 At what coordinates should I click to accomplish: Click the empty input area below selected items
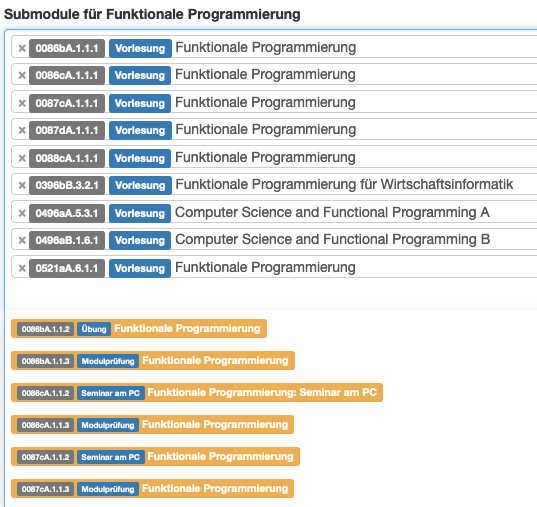(x=271, y=293)
